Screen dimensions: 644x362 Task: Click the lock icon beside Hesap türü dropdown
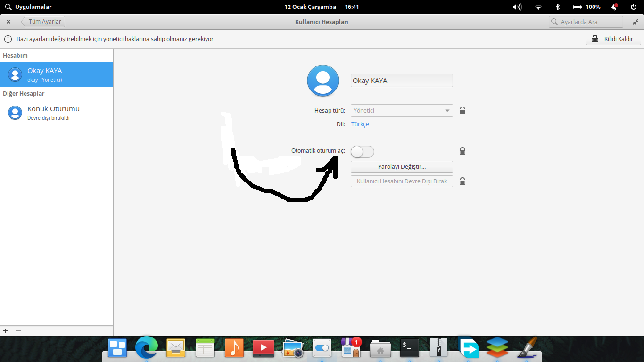(462, 111)
